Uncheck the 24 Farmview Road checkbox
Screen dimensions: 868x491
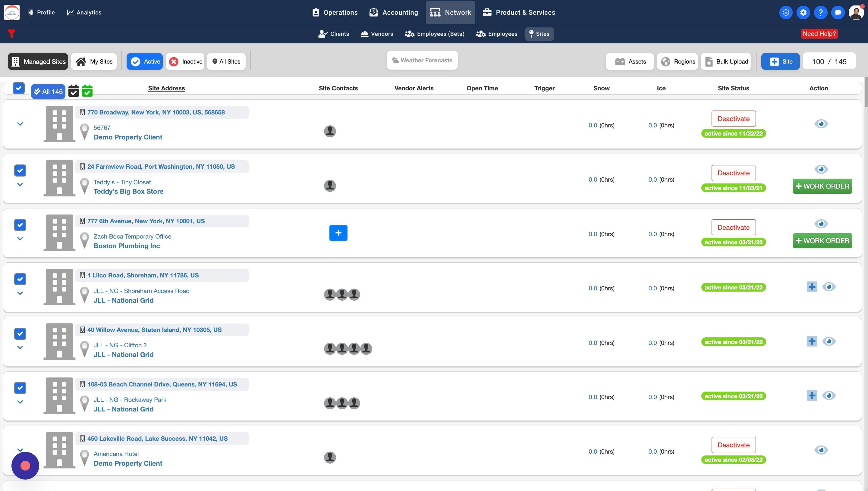tap(20, 170)
